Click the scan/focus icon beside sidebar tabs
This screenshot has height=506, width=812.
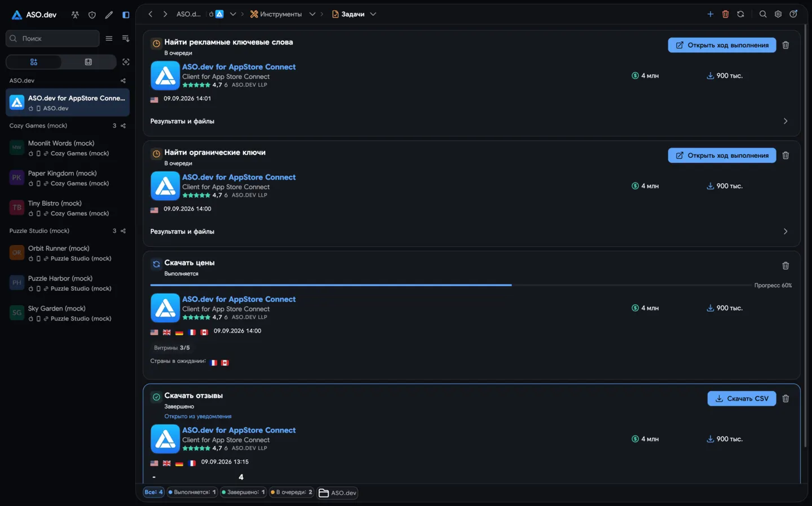click(126, 62)
